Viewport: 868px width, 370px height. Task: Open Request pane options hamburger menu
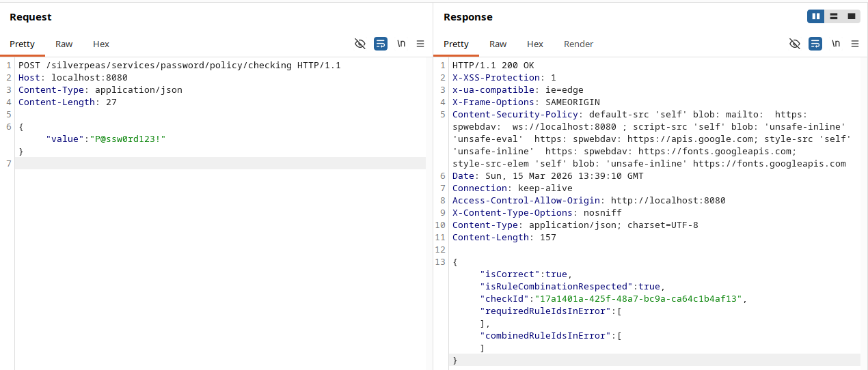(420, 44)
